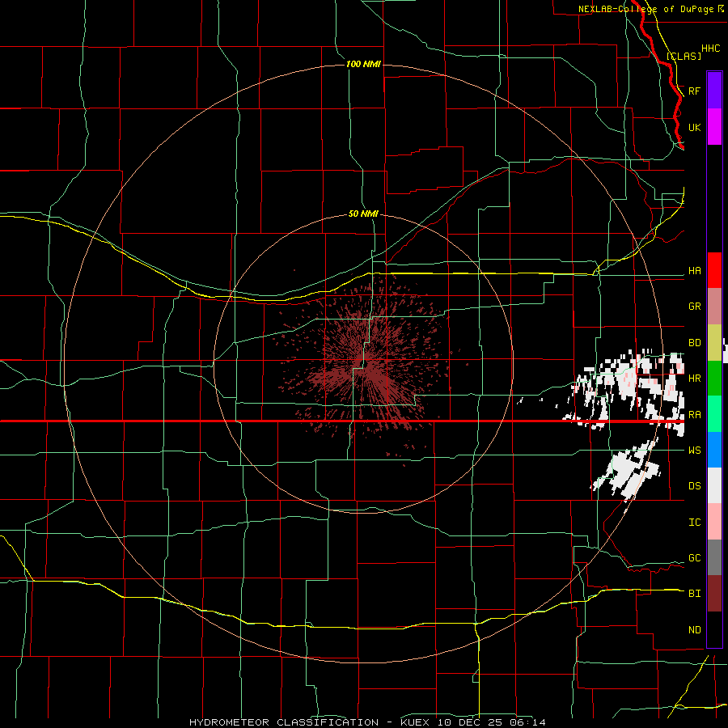Pick the light green RA legend swatch
This screenshot has width=728, height=728.
[x=714, y=414]
